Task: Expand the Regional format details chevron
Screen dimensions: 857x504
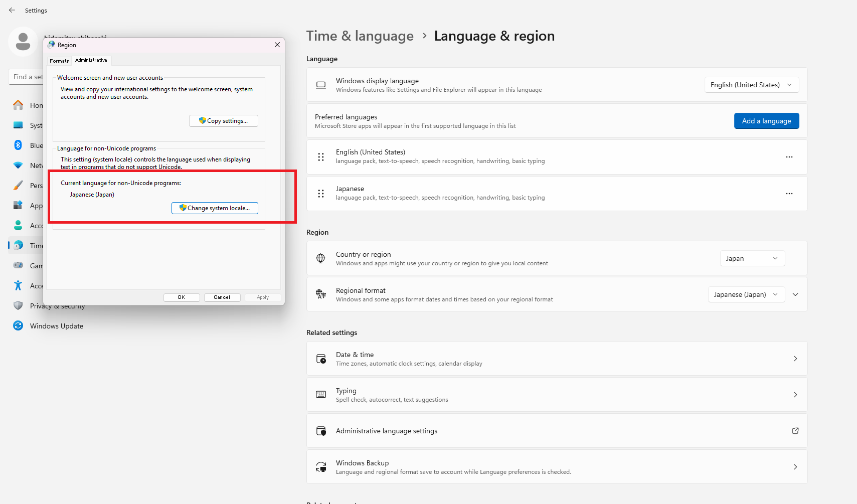Action: coord(795,294)
